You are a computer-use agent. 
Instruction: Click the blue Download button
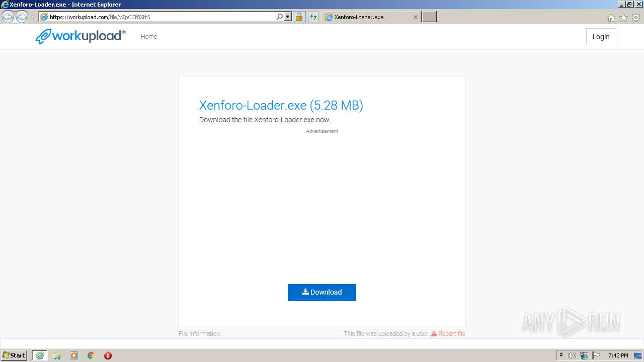pos(322,293)
